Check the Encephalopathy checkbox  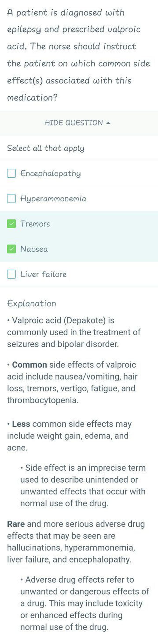11,173
